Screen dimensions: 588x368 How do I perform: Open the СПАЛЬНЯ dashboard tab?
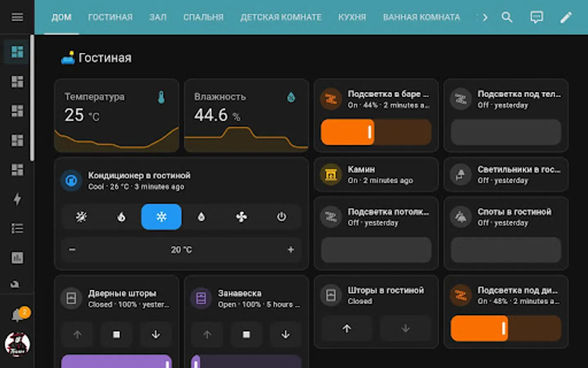[203, 17]
